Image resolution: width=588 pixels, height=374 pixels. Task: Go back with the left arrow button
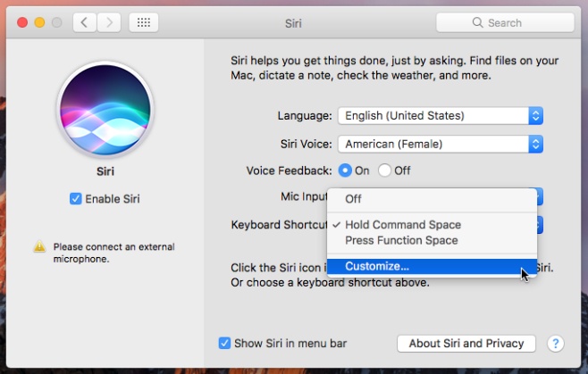click(84, 23)
